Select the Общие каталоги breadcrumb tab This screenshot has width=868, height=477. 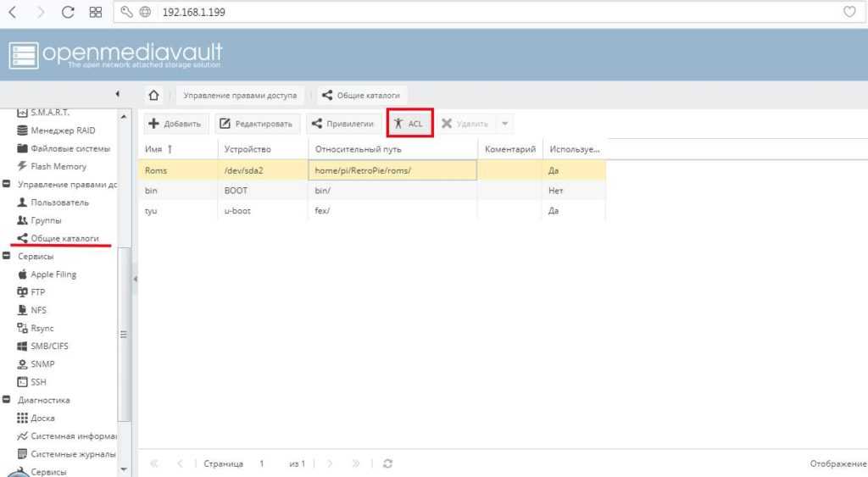click(361, 95)
